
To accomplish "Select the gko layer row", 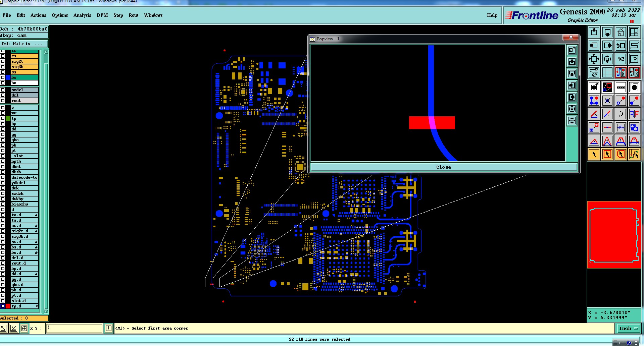I will click(24, 140).
